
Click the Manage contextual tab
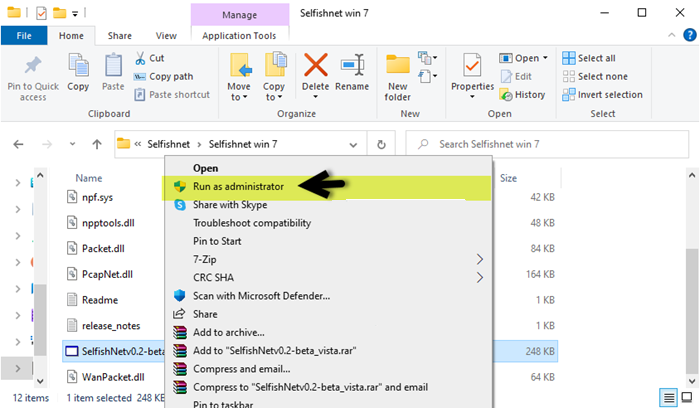coord(240,15)
